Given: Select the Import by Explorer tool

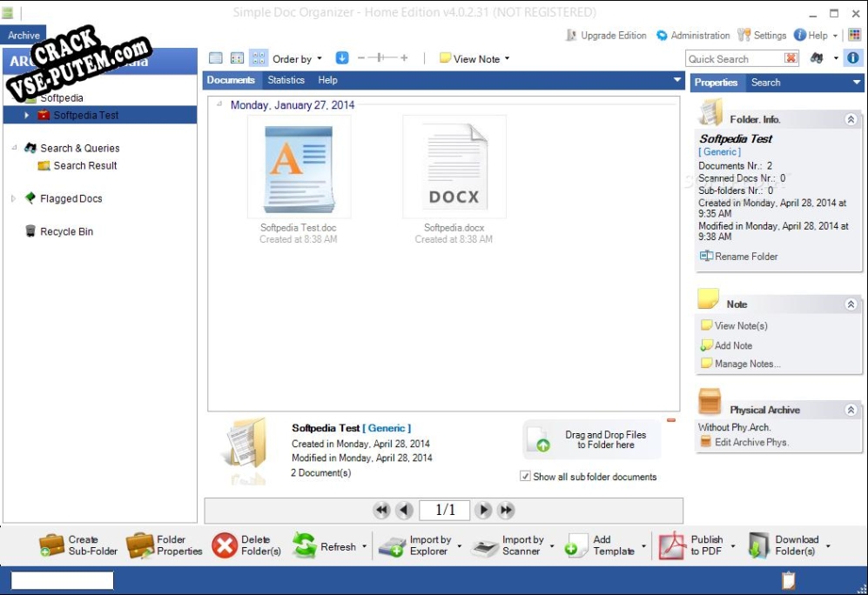Looking at the screenshot, I should click(x=394, y=546).
